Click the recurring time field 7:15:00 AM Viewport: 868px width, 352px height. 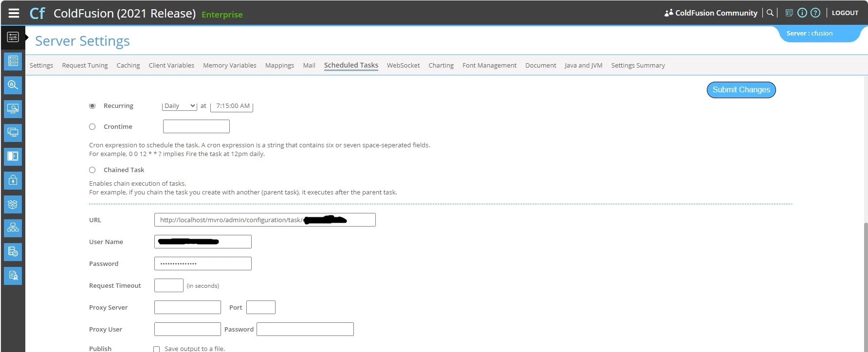coord(232,106)
